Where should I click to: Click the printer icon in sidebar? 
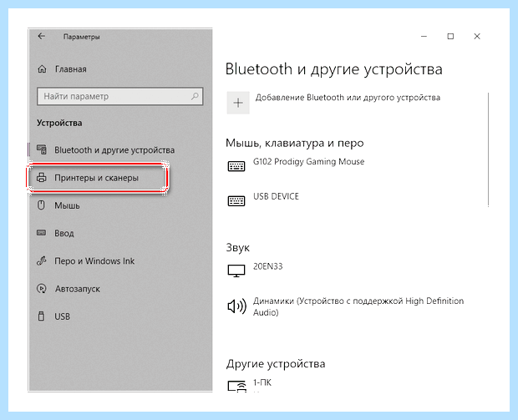click(x=41, y=178)
